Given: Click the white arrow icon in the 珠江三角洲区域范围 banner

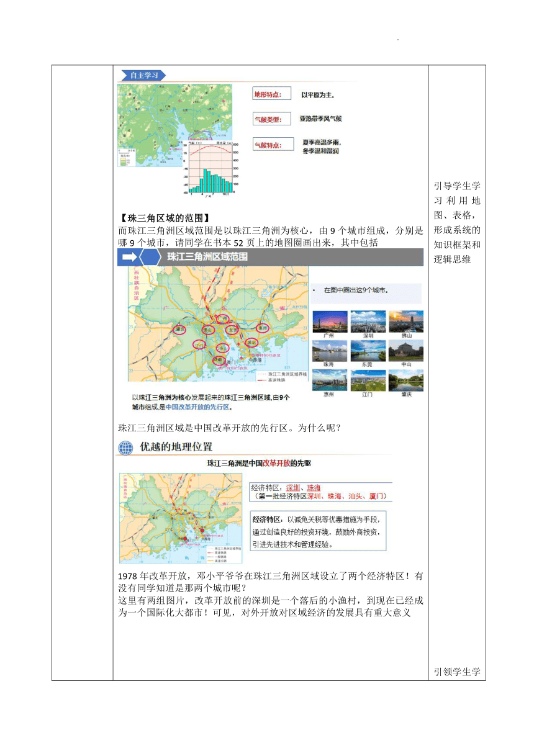Looking at the screenshot, I should click(130, 257).
